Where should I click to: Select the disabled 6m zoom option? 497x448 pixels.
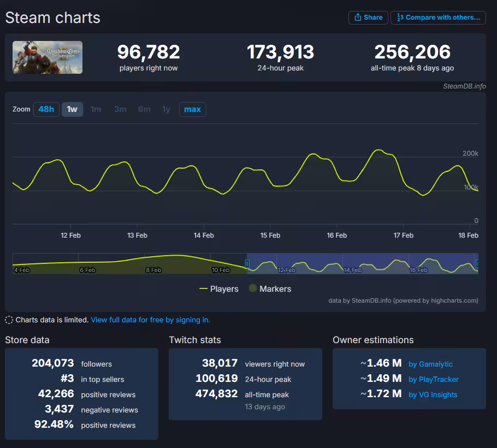(x=144, y=109)
